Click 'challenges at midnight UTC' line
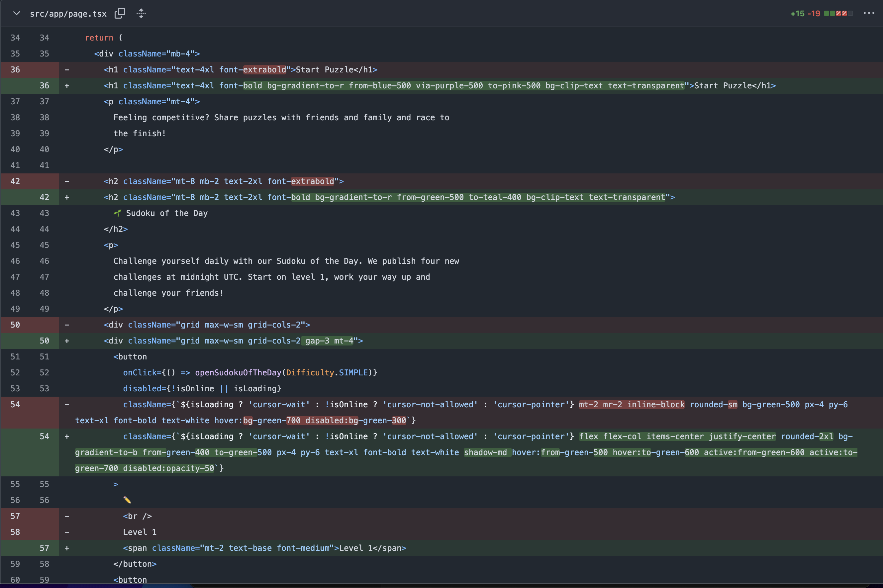 click(272, 277)
